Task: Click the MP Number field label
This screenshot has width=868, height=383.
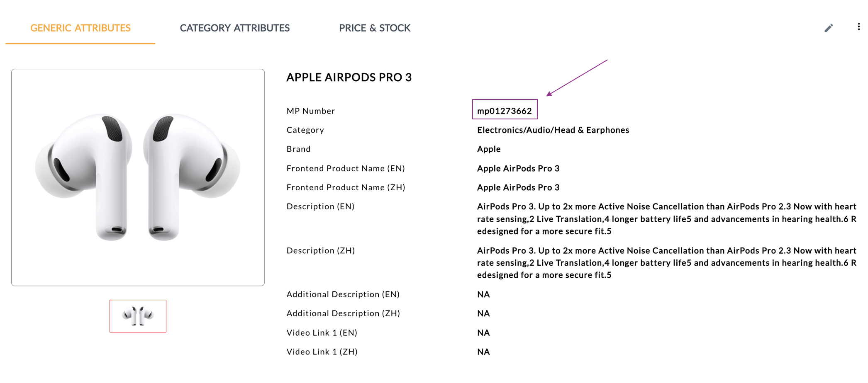Action: coord(310,111)
